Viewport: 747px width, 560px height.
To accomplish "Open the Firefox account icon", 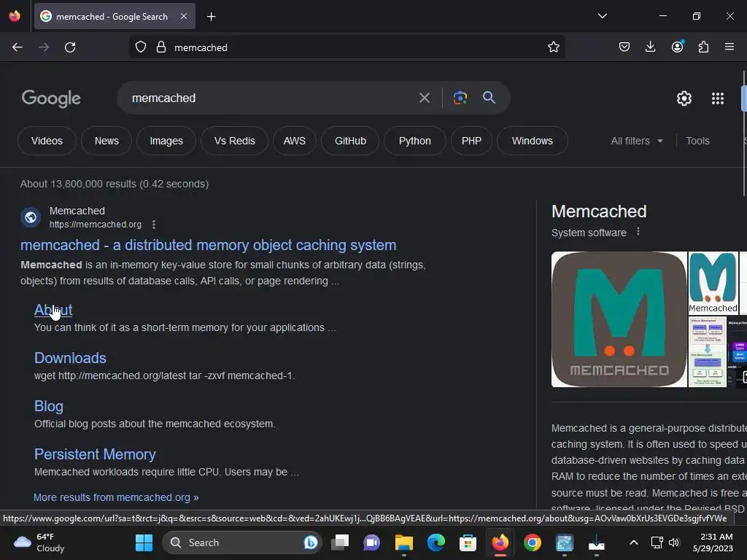I will tap(677, 47).
